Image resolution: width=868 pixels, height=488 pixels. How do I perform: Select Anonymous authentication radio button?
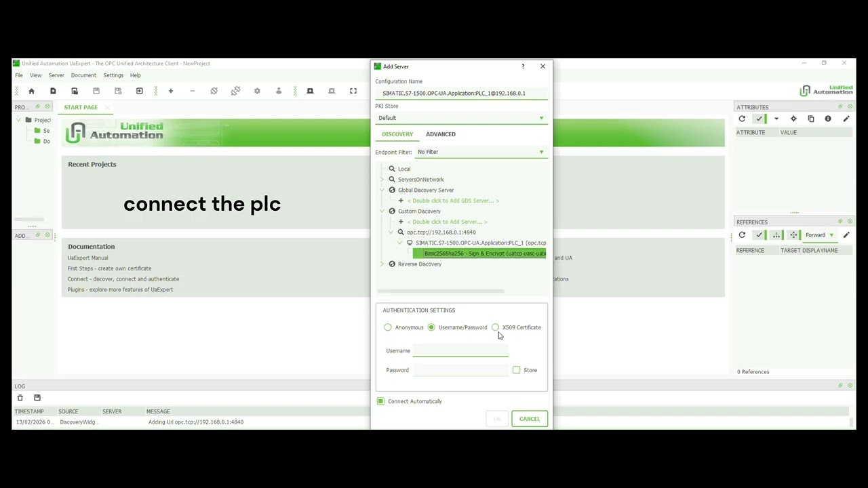tap(388, 327)
